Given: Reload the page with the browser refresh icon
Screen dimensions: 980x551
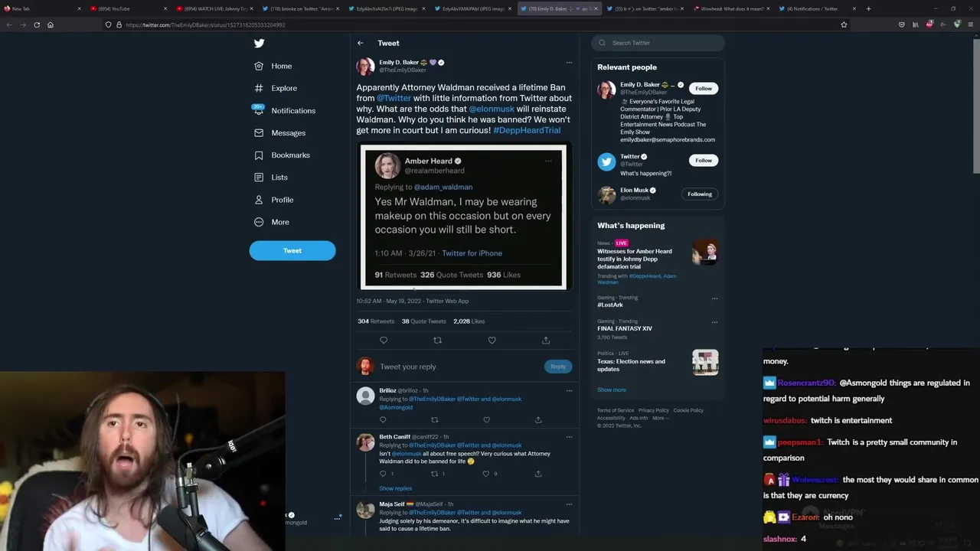Looking at the screenshot, I should tap(37, 24).
